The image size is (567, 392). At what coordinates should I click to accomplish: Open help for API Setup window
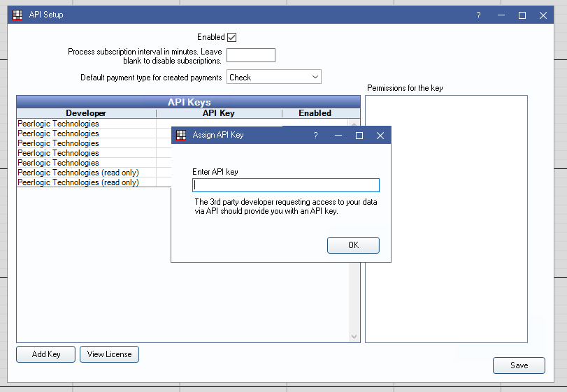pyautogui.click(x=478, y=15)
